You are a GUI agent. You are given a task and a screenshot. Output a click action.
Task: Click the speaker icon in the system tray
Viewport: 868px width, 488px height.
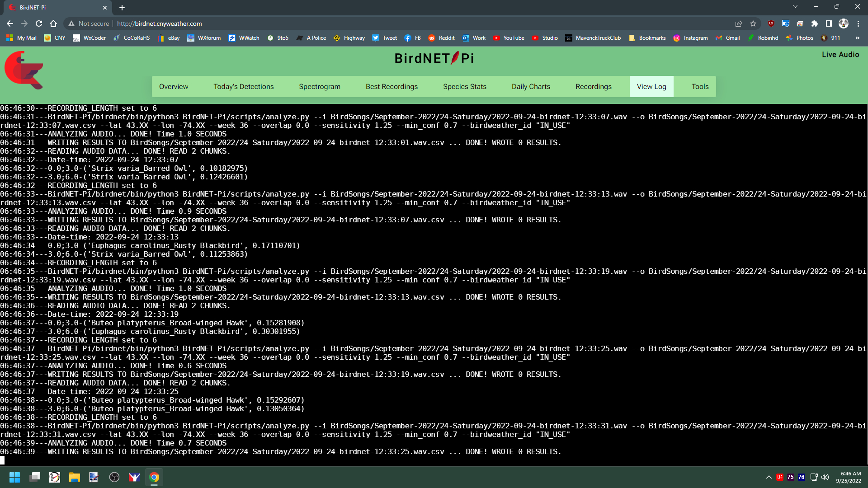[x=826, y=477]
